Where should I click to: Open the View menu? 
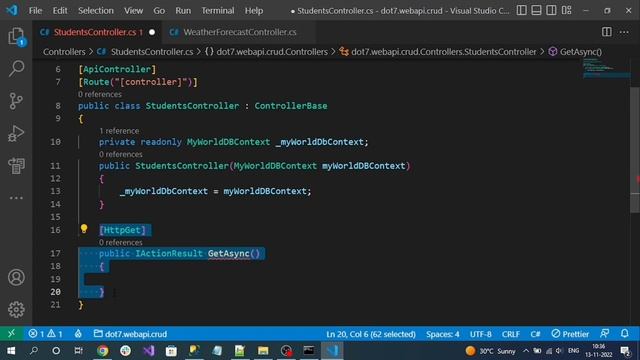coord(133,11)
